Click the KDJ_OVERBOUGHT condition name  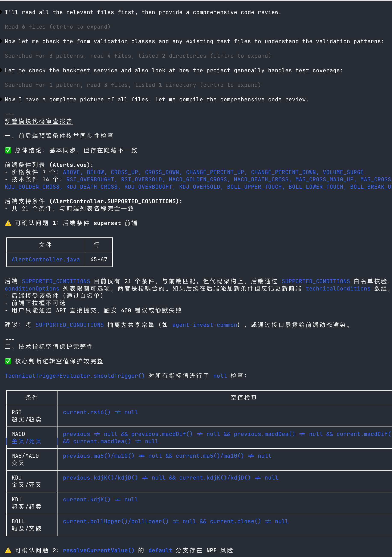pos(148,187)
